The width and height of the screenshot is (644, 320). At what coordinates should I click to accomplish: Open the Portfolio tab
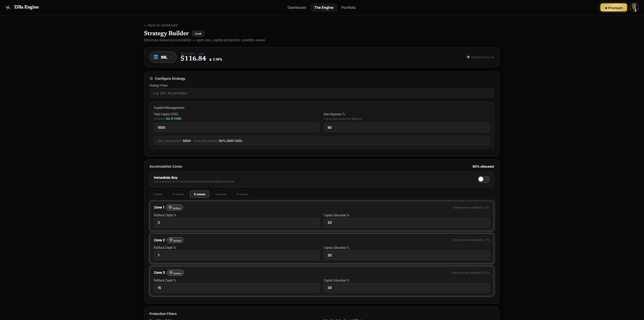click(x=349, y=7)
